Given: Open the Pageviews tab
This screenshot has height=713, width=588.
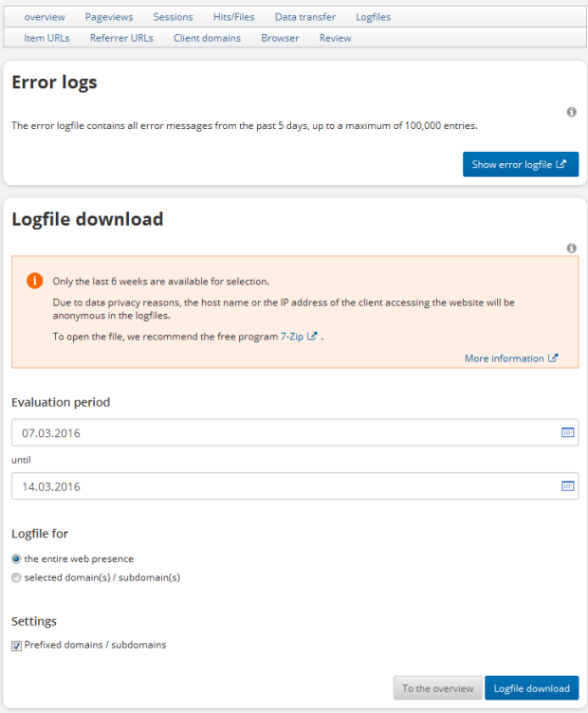Looking at the screenshot, I should 109,17.
